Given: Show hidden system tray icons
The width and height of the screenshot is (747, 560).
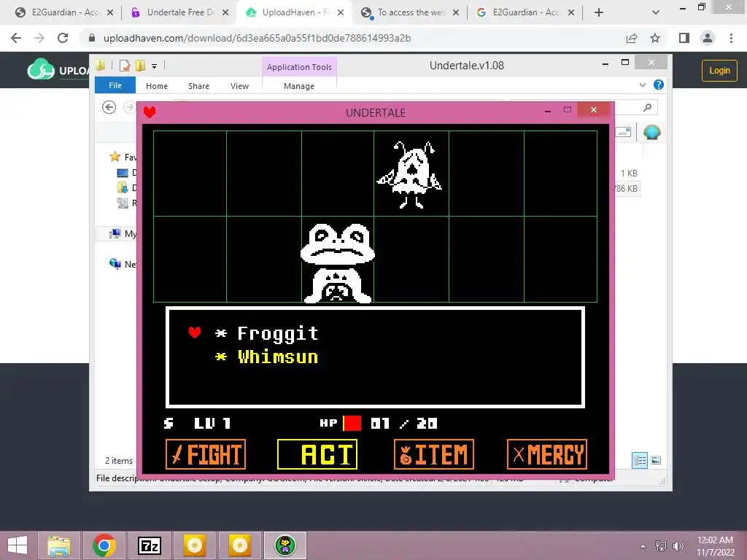Looking at the screenshot, I should 643,546.
